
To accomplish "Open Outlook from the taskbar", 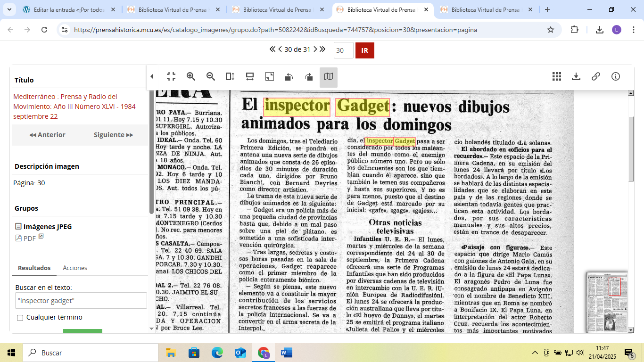I will point(240,353).
